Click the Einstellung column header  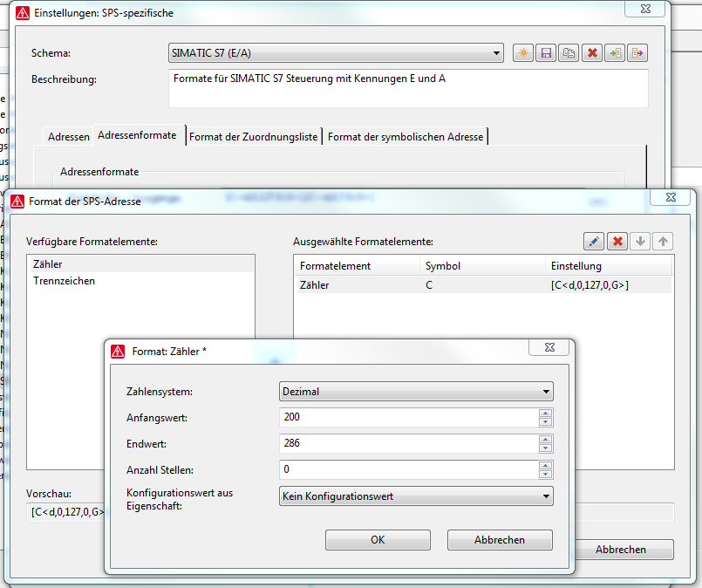(609, 266)
